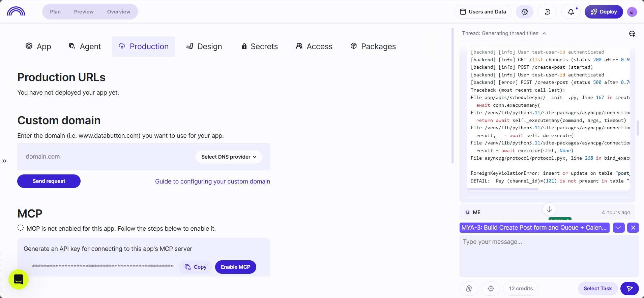Open the custom domain configuration guide link

[212, 181]
